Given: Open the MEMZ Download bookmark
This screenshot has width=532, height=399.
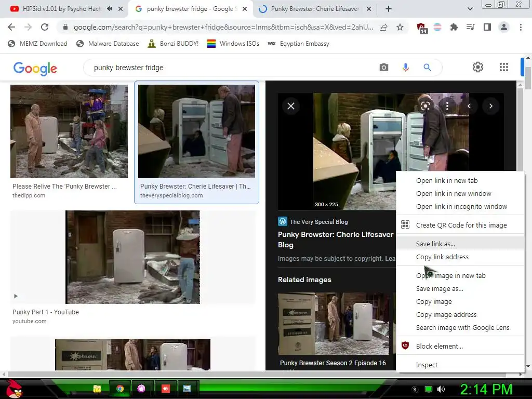Looking at the screenshot, I should coord(37,44).
